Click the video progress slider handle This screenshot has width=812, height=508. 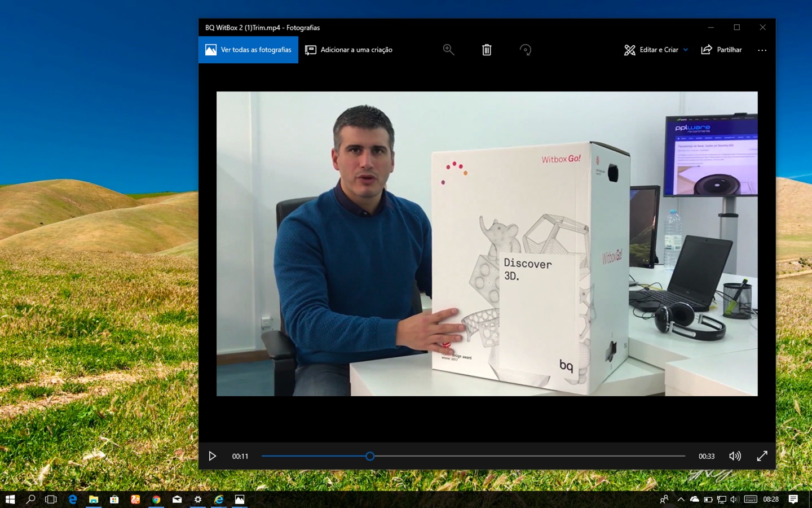(x=370, y=456)
